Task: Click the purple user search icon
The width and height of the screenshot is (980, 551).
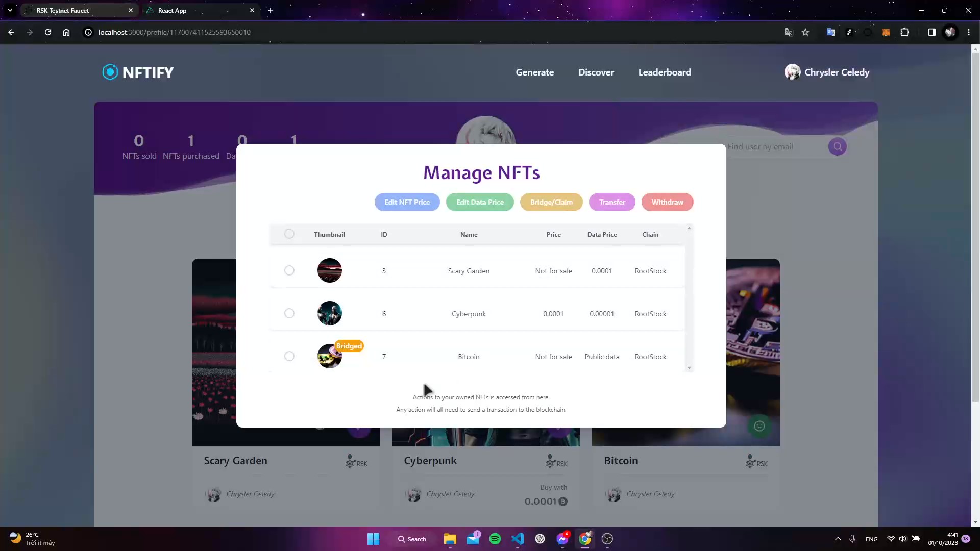Action: click(x=837, y=147)
